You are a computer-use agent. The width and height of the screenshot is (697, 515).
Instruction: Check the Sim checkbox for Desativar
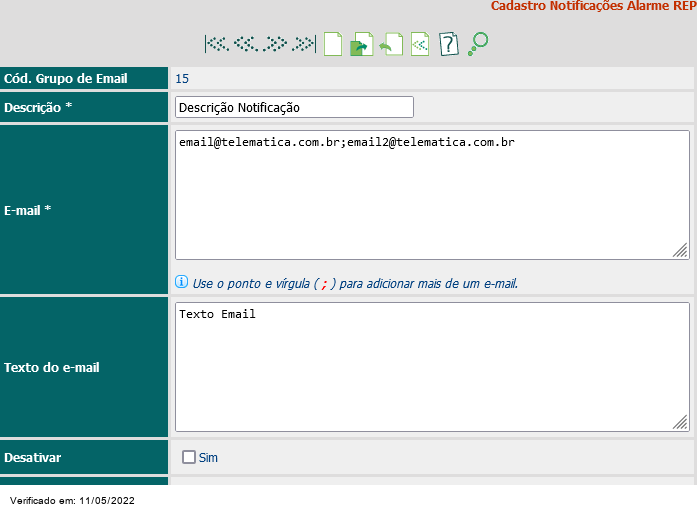(x=189, y=457)
